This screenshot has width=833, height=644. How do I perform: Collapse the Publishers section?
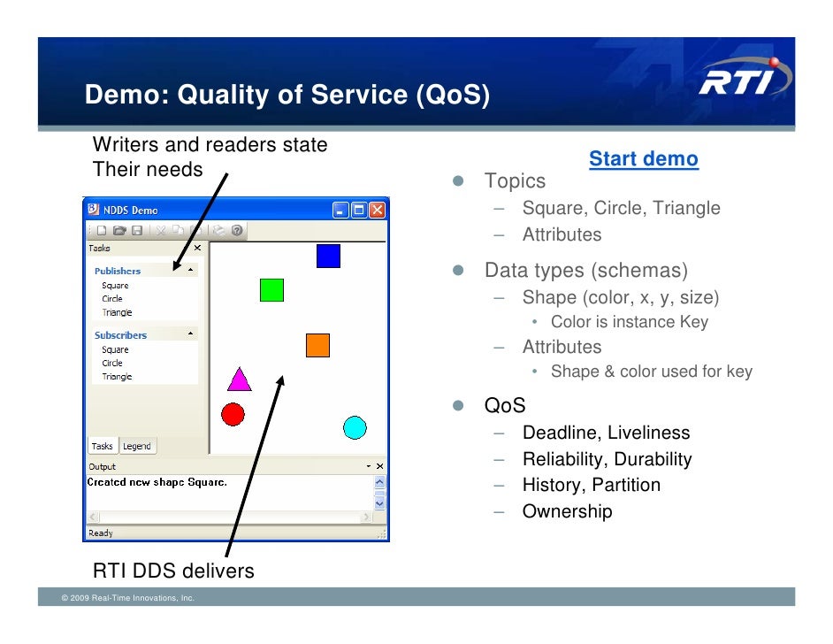(x=191, y=270)
